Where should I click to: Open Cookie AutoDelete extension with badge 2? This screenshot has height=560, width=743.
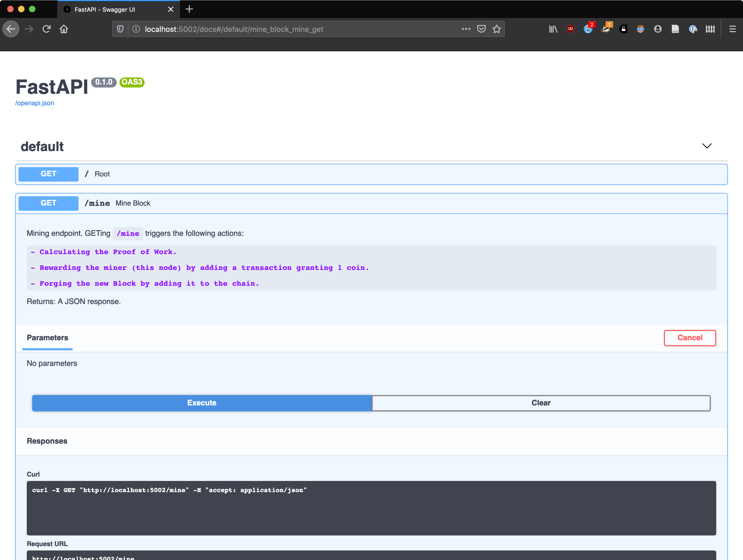click(589, 29)
